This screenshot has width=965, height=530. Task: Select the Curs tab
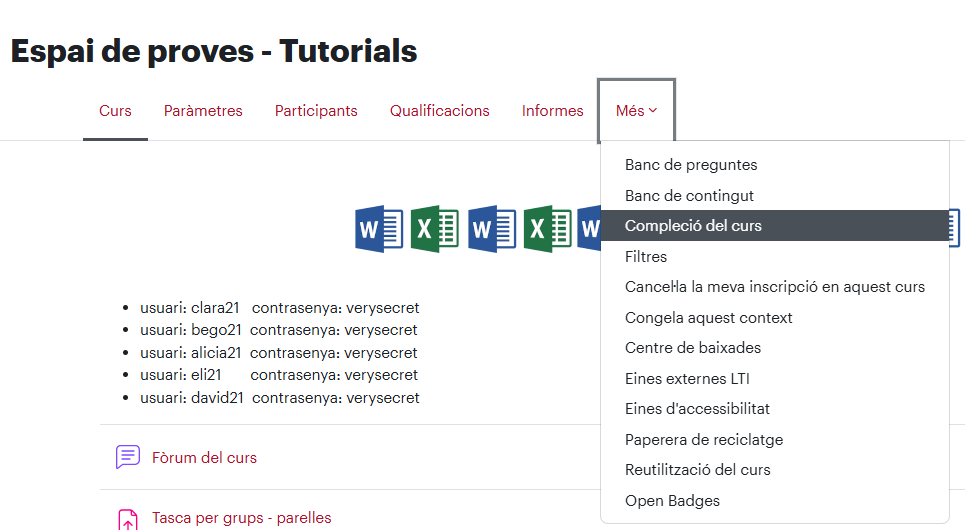pyautogui.click(x=115, y=111)
